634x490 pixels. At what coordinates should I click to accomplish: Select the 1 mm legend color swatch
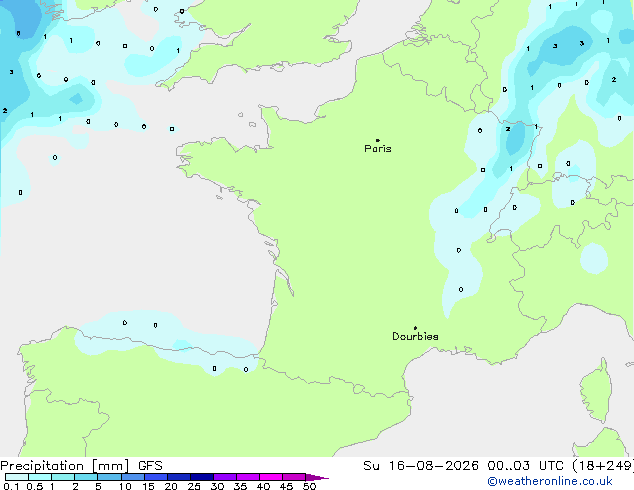(63, 477)
